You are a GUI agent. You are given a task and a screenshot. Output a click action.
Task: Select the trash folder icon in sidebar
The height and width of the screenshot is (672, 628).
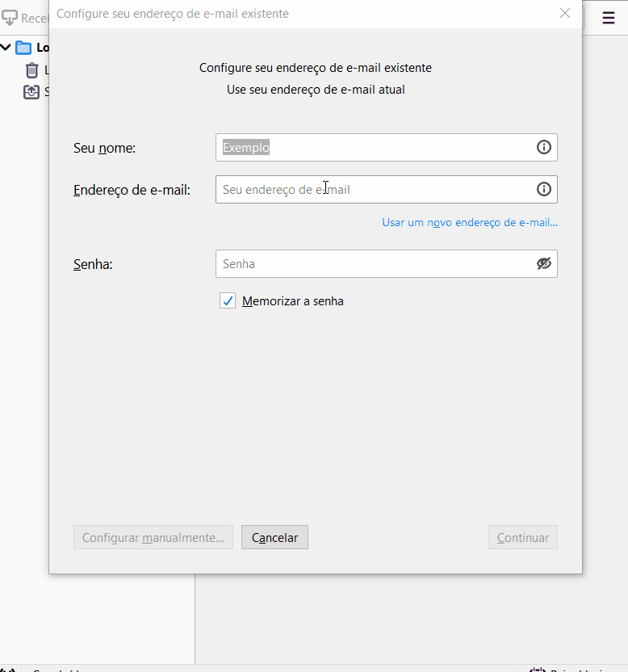(31, 70)
